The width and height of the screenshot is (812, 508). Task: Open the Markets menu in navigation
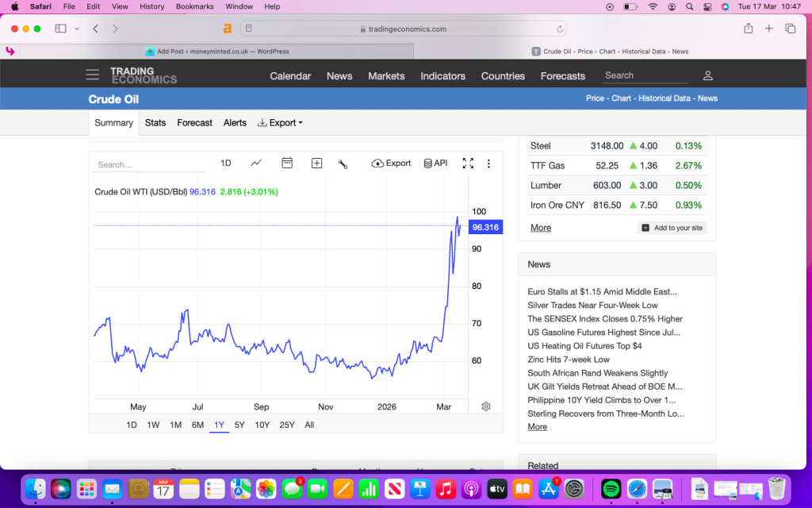click(386, 76)
